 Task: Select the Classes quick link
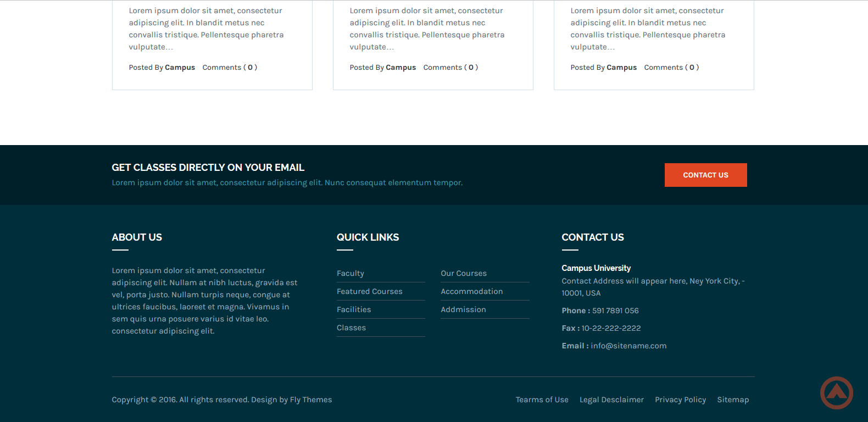click(x=351, y=327)
